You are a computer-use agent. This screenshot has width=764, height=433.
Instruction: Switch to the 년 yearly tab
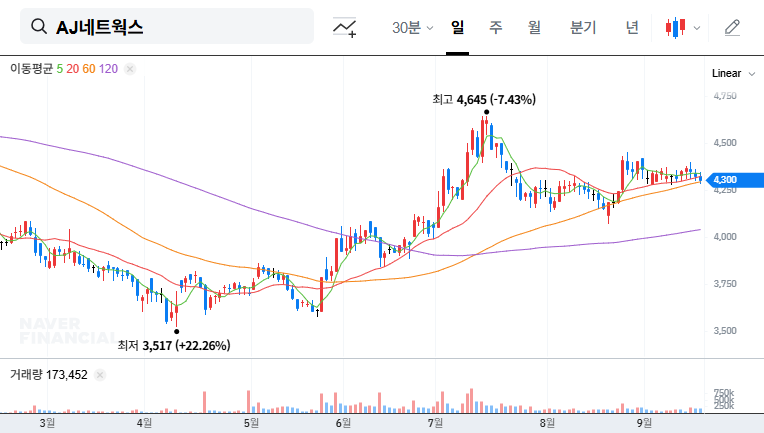coord(632,27)
